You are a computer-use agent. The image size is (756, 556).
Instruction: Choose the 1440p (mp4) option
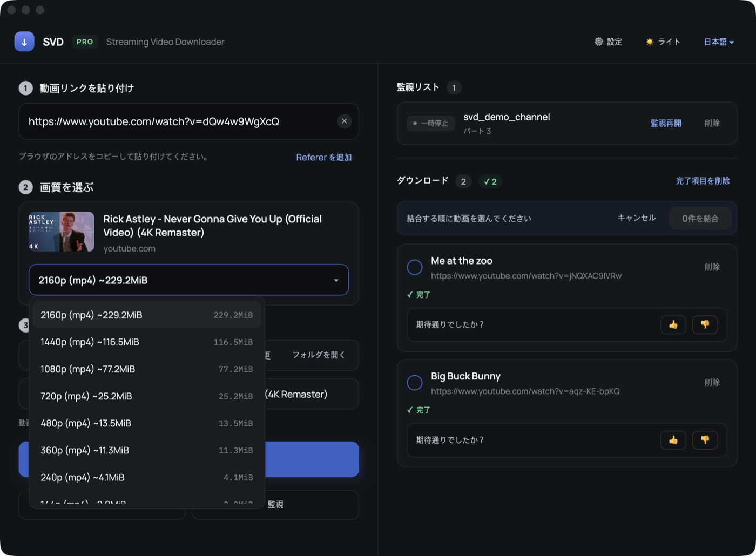[147, 342]
